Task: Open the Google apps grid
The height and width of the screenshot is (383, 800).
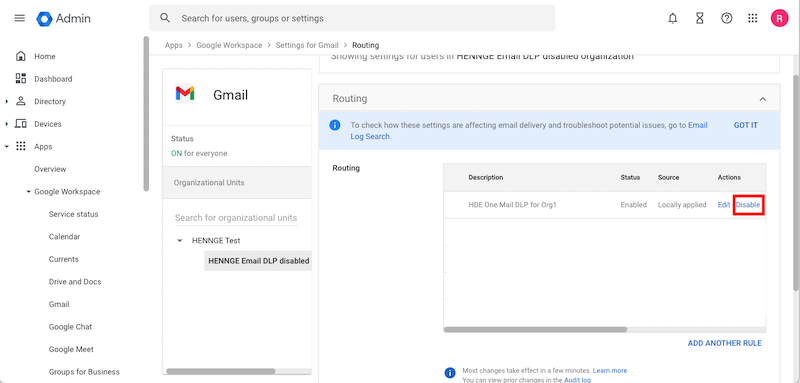Action: (753, 18)
